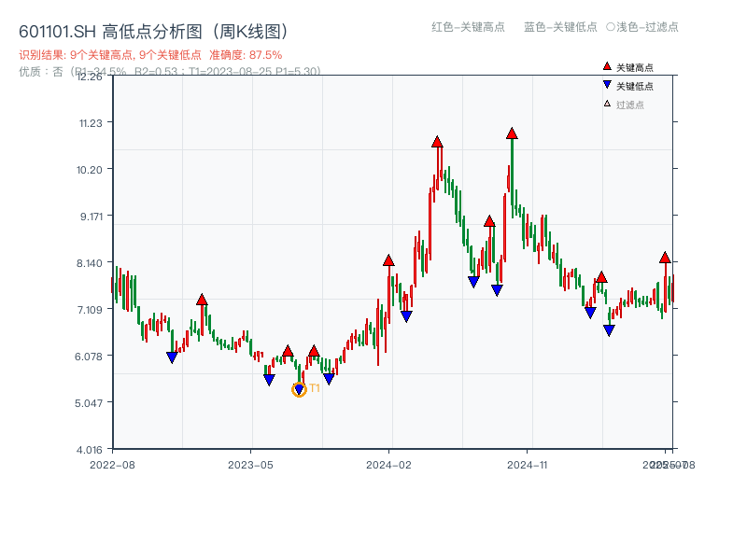Select the first red high marker near 7.3 in early 2023
747x560 pixels.
coord(202,300)
